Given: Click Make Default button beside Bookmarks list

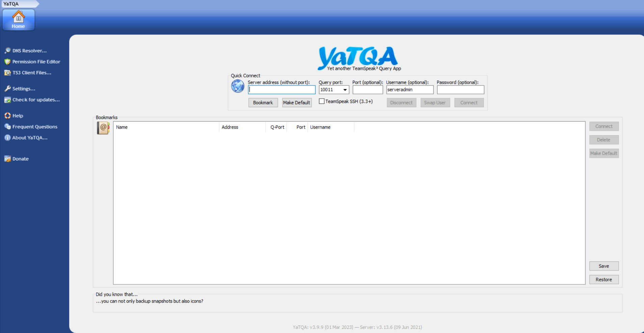Looking at the screenshot, I should pyautogui.click(x=604, y=153).
